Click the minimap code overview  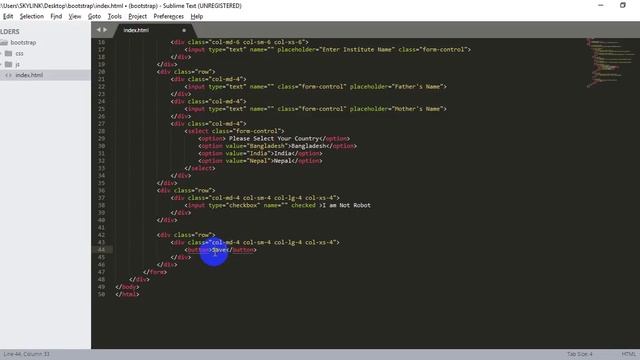click(x=610, y=62)
